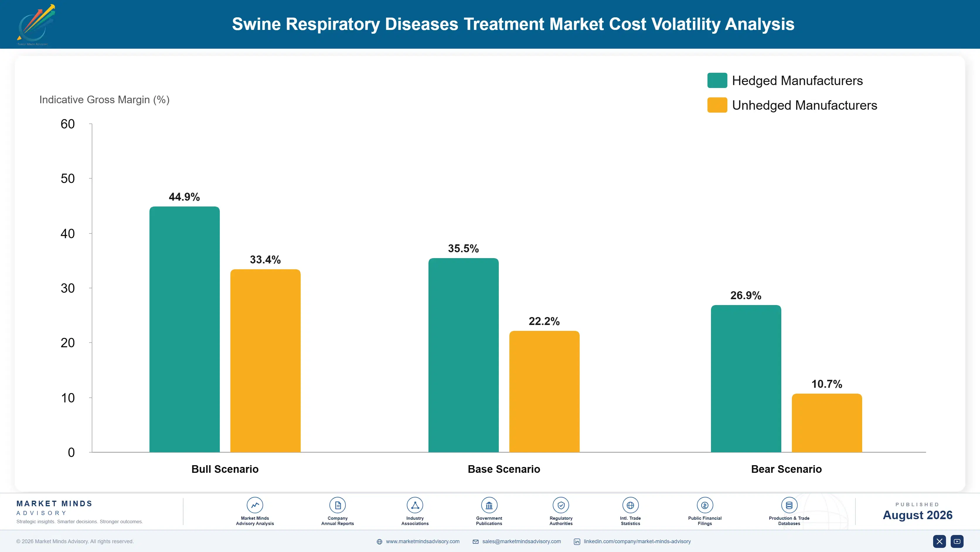The height and width of the screenshot is (552, 980).
Task: Click the Strategic insights tagline text
Action: pos(79,521)
